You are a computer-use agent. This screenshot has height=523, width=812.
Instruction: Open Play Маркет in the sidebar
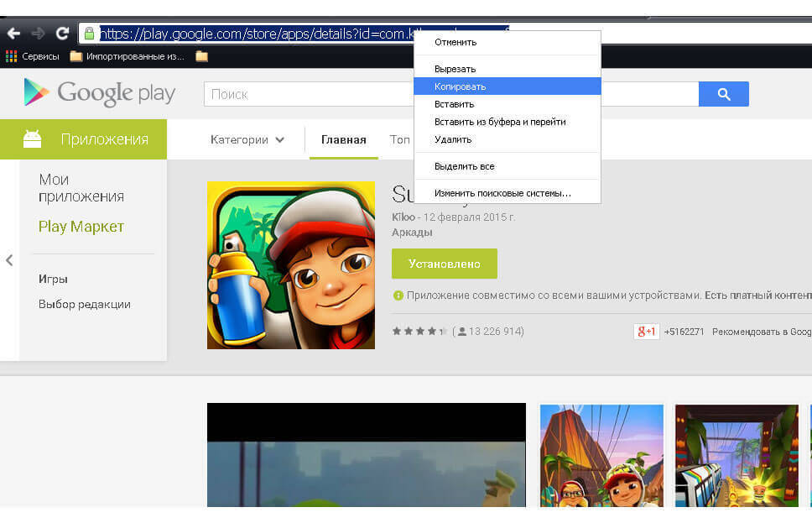click(x=81, y=227)
